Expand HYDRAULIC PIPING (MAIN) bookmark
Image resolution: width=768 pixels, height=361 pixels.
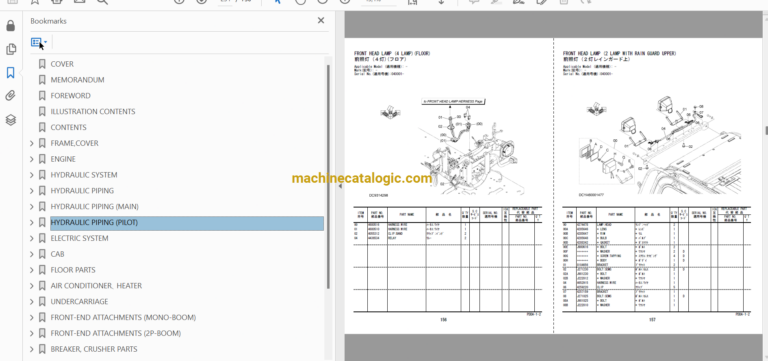coord(32,207)
